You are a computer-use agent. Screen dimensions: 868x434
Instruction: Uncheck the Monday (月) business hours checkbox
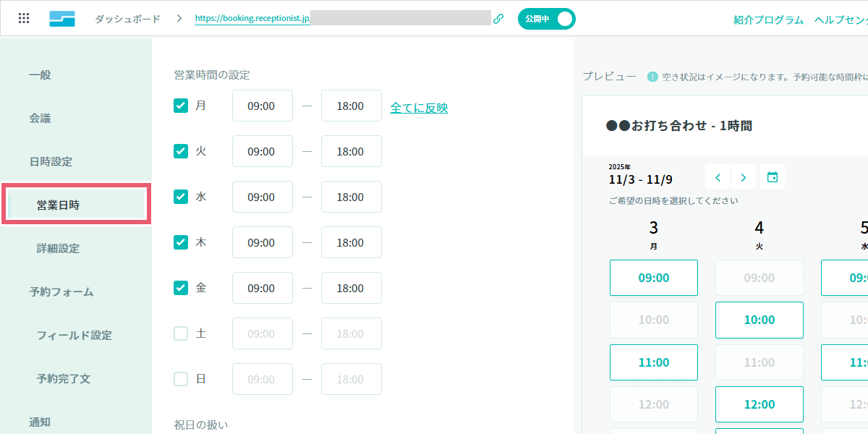pyautogui.click(x=180, y=105)
